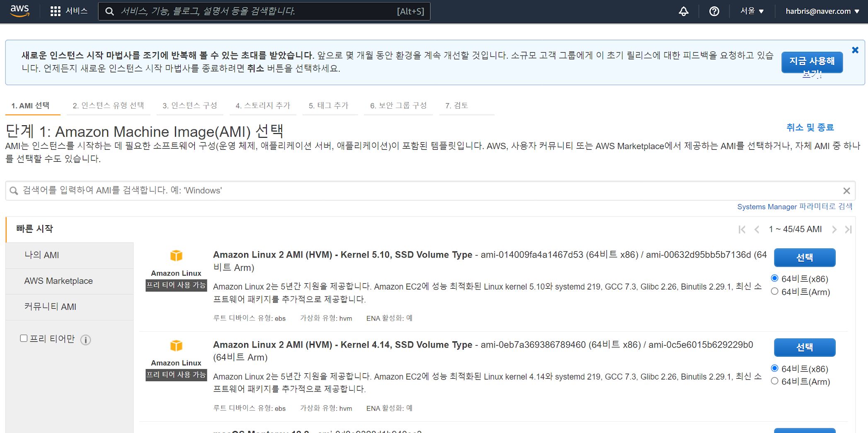
Task: Open the 서비스 grid menu
Action: [68, 11]
